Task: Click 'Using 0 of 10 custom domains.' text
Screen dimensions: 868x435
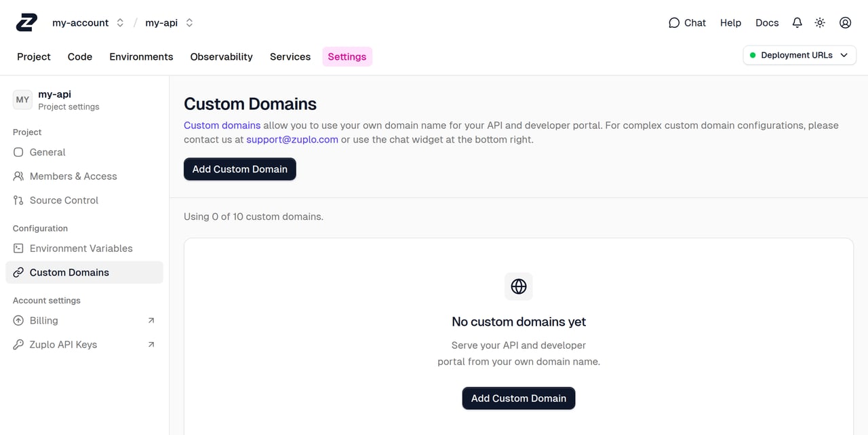Action: [254, 216]
